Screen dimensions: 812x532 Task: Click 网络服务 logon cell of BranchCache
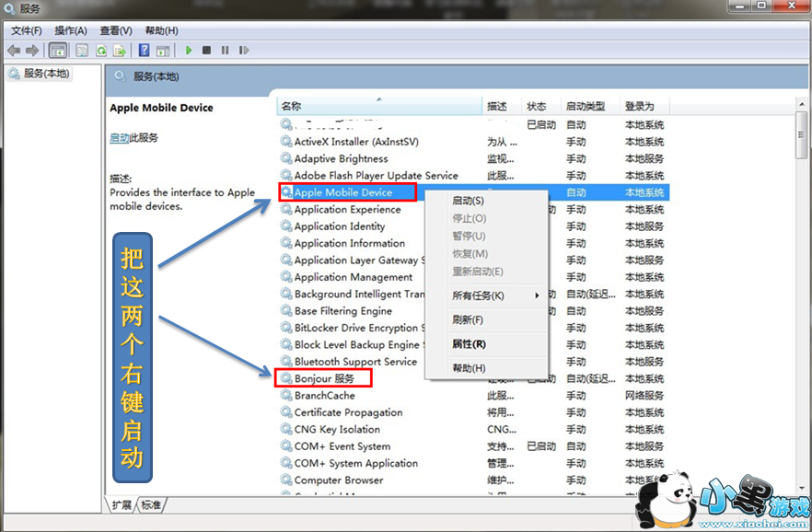pos(644,396)
